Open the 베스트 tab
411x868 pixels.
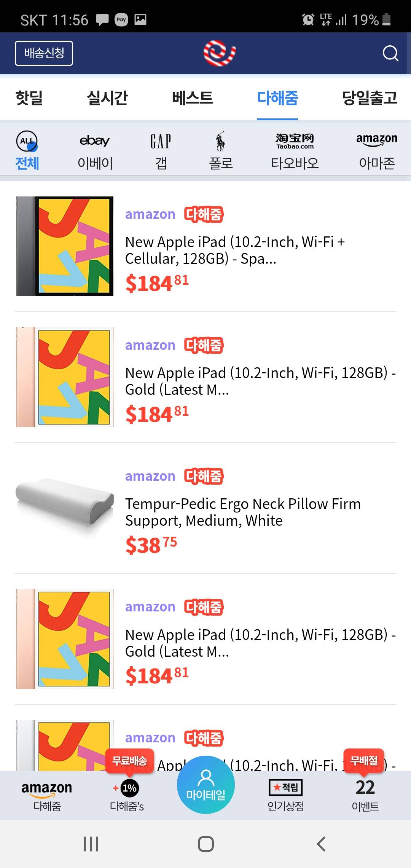pyautogui.click(x=192, y=98)
